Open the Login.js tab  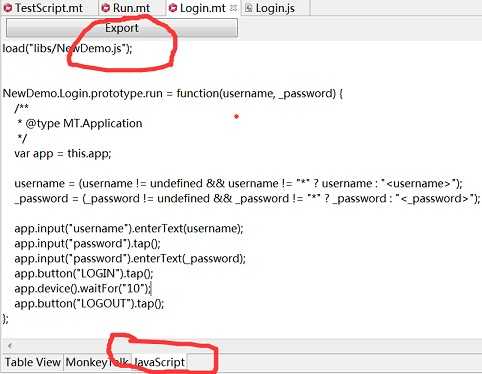(x=275, y=8)
